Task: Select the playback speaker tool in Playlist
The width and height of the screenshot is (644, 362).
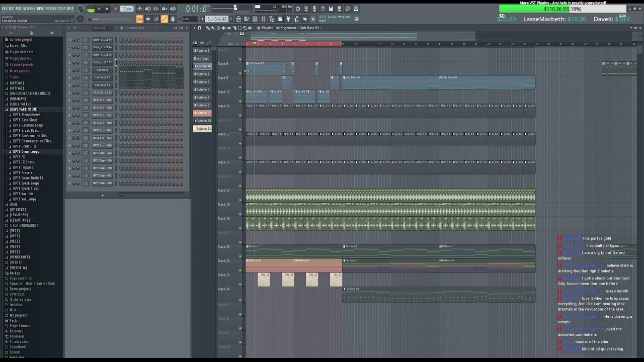Action: tap(250, 28)
